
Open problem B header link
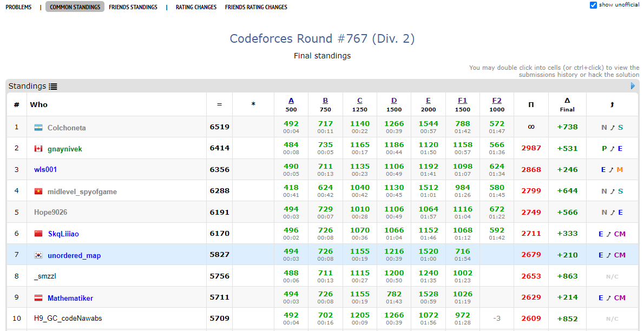coord(325,101)
